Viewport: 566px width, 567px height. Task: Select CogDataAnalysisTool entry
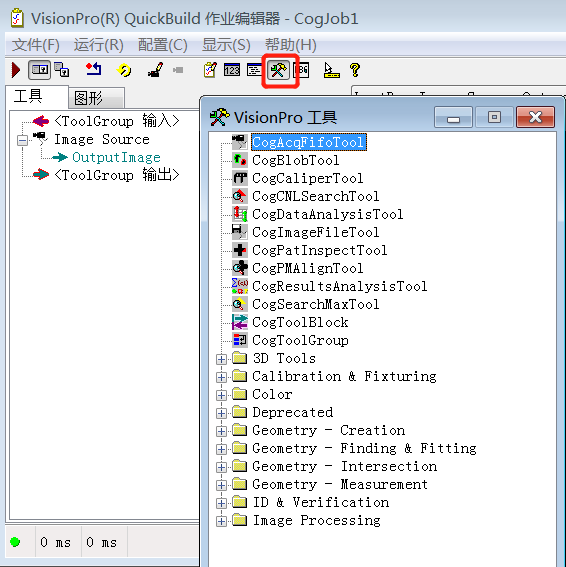(327, 214)
